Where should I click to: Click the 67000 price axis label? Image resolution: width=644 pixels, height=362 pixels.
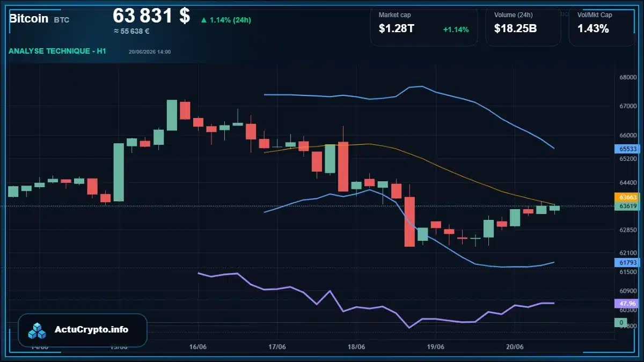(x=628, y=106)
